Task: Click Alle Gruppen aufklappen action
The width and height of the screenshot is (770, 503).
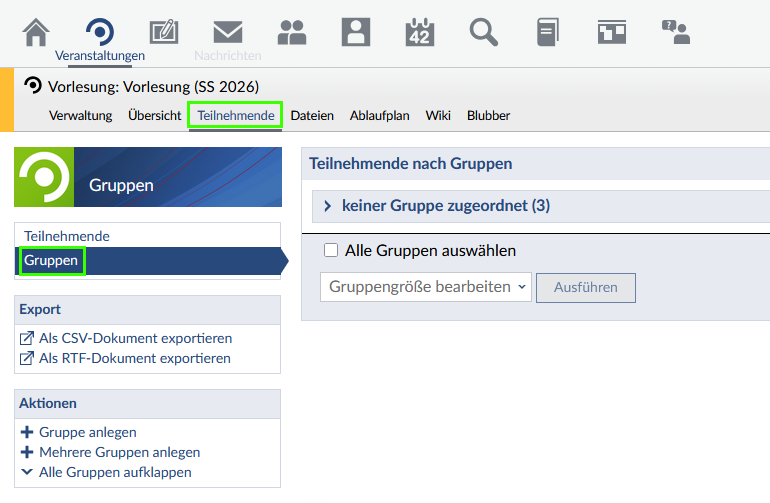Action: coord(114,472)
